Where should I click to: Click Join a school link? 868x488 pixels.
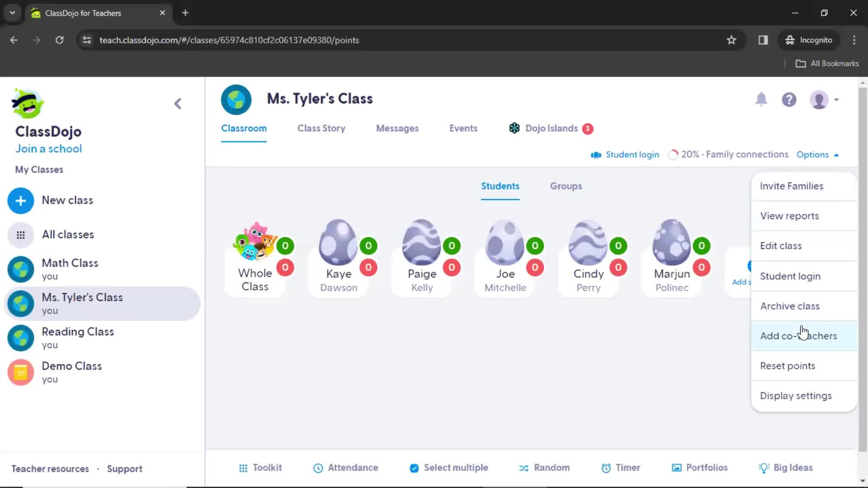[49, 148]
